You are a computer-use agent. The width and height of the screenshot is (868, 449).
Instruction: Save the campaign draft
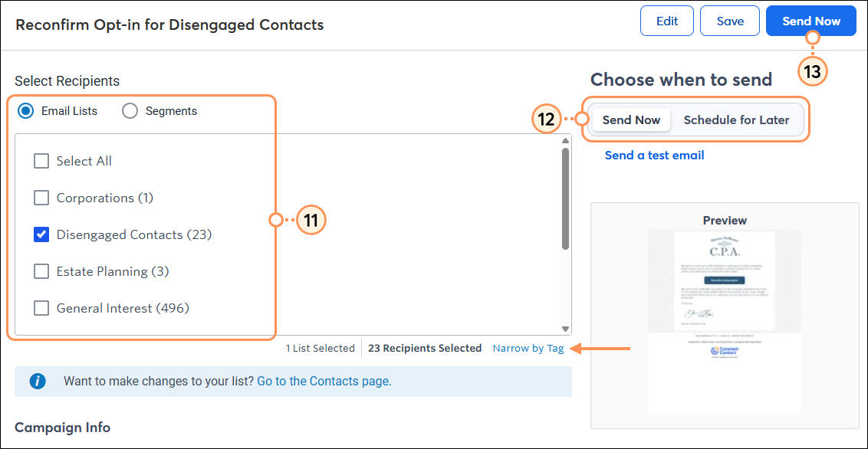click(x=729, y=21)
